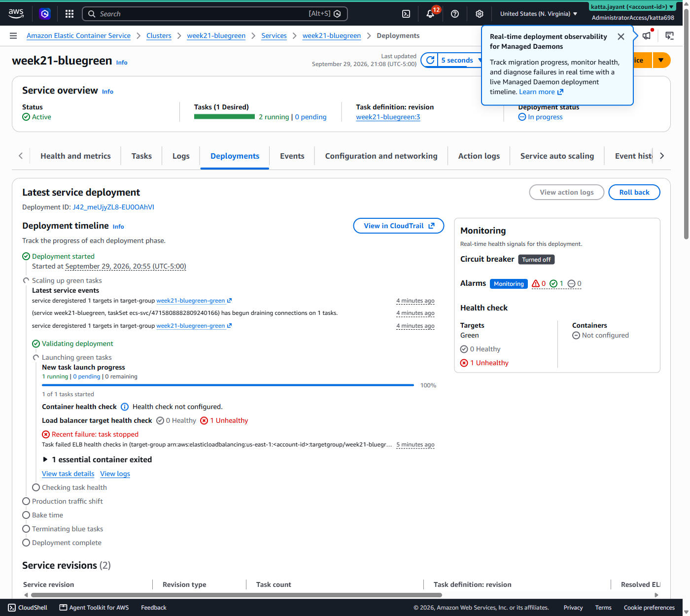Click the Task count column header
The image size is (690, 616).
pos(274,584)
